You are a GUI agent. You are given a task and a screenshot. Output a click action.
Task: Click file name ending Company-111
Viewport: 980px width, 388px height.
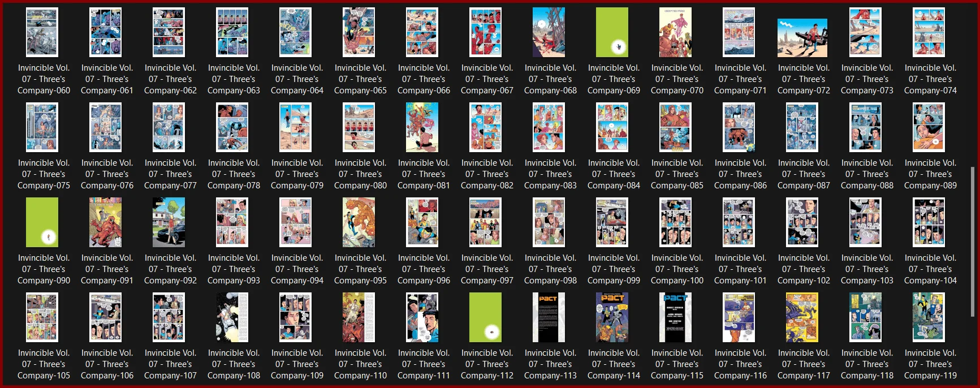coord(424,364)
